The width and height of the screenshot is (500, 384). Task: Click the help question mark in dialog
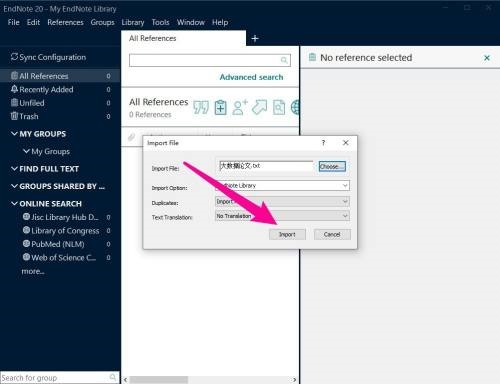point(323,143)
